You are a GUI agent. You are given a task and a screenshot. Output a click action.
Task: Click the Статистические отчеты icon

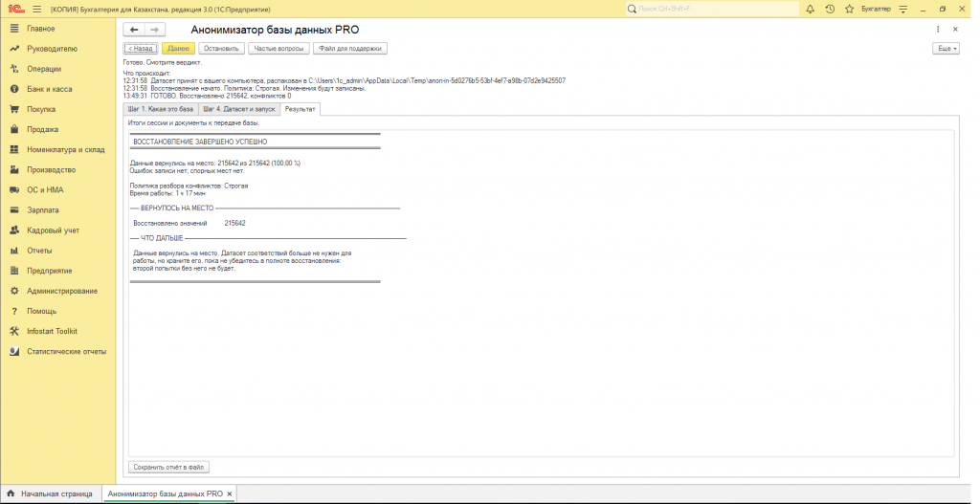point(14,352)
